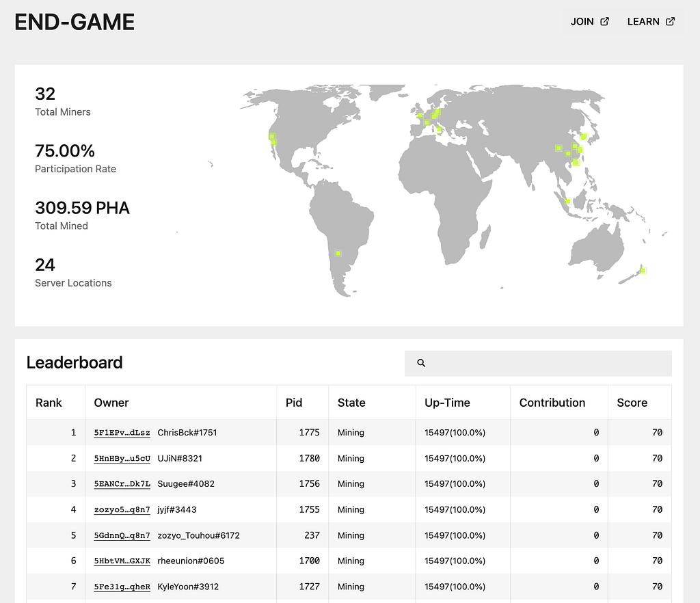Click the search magnifier icon
The height and width of the screenshot is (603, 700).
tap(421, 363)
